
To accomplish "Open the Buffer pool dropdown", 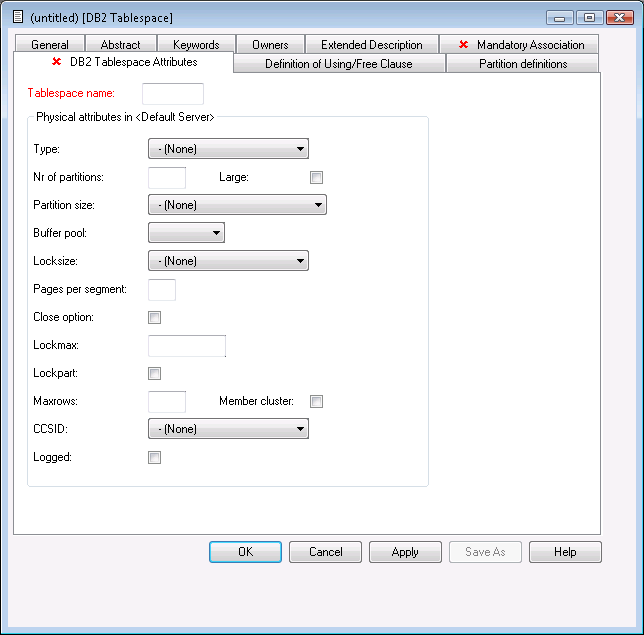I will pyautogui.click(x=186, y=232).
